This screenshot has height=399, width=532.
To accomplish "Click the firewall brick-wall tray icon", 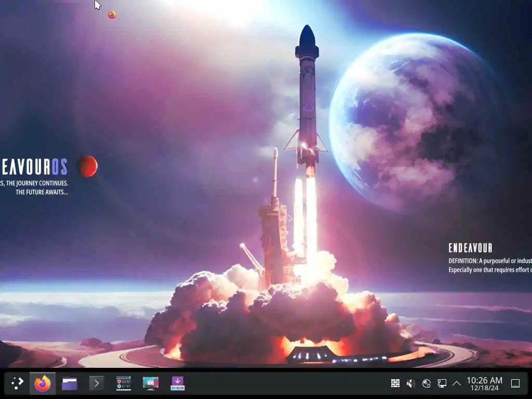I will 395,383.
